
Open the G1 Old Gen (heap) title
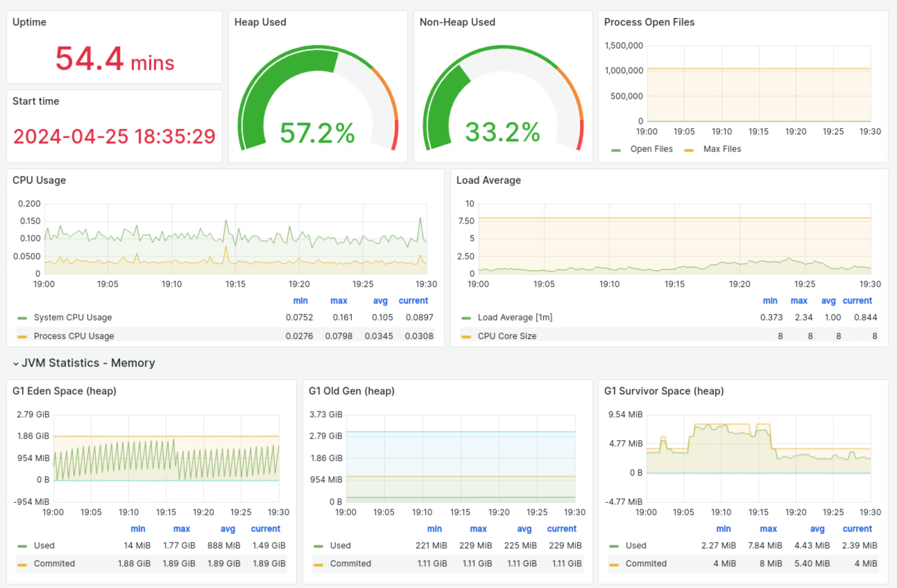[351, 391]
